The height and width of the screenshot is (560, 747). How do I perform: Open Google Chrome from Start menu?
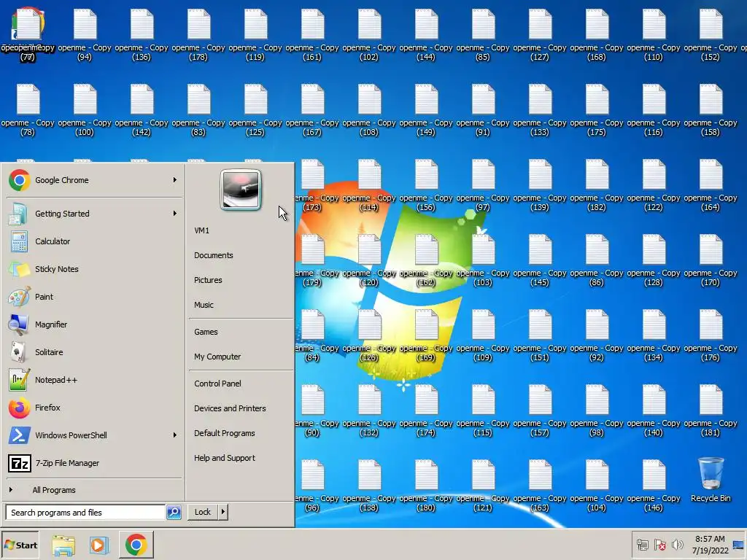pos(94,180)
